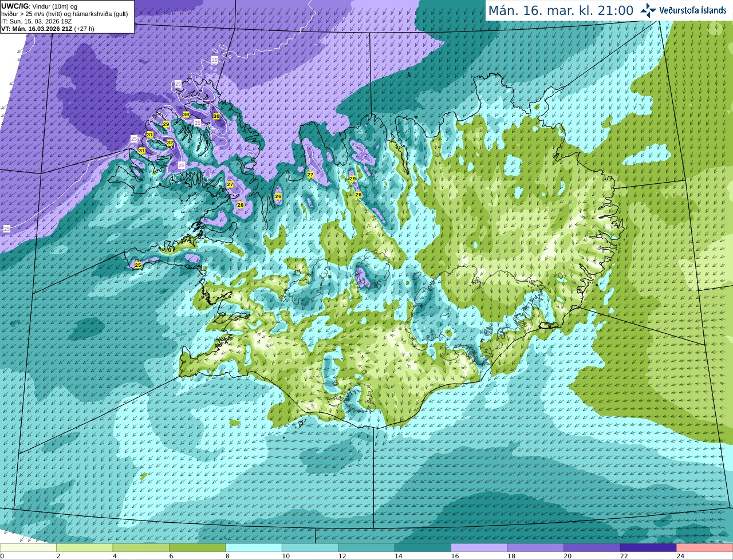Select the light teal 10–12 m/s legend swatch
The image size is (733, 560).
click(x=310, y=547)
